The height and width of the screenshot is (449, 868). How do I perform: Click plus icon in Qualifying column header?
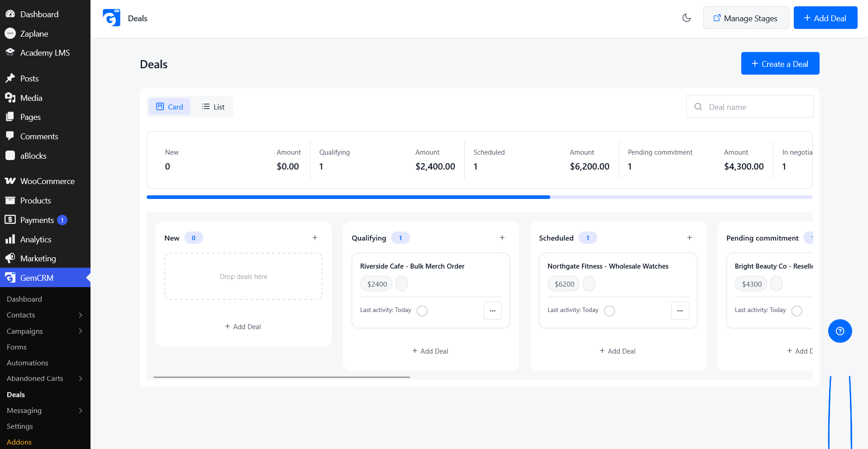pos(502,238)
